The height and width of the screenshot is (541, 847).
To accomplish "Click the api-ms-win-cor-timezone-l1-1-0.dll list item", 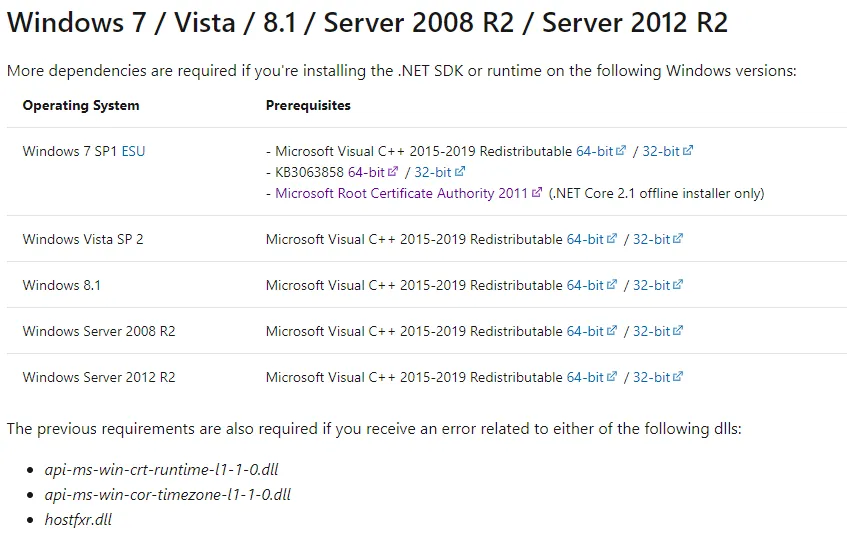I will pyautogui.click(x=167, y=495).
